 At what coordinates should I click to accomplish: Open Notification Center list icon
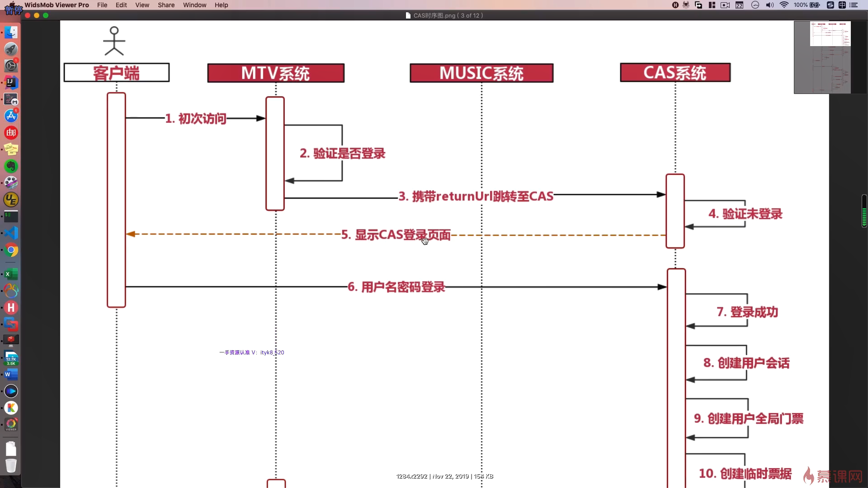(x=854, y=5)
